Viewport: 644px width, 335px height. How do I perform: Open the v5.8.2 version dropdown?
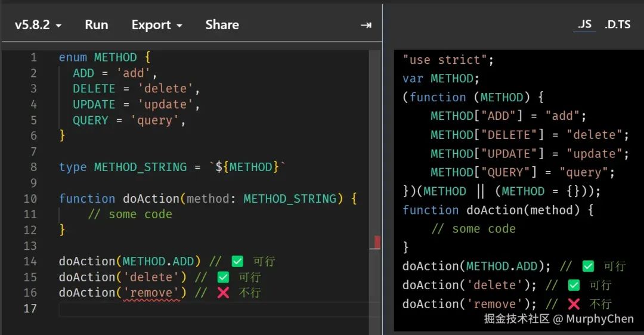(38, 25)
